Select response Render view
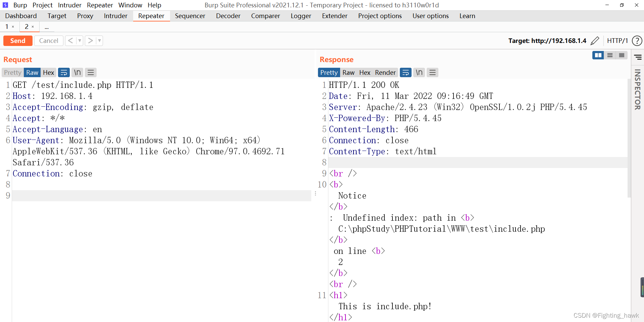 [x=385, y=72]
